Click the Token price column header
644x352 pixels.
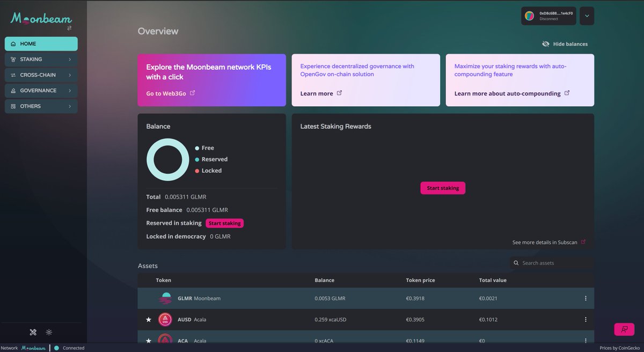(x=420, y=280)
